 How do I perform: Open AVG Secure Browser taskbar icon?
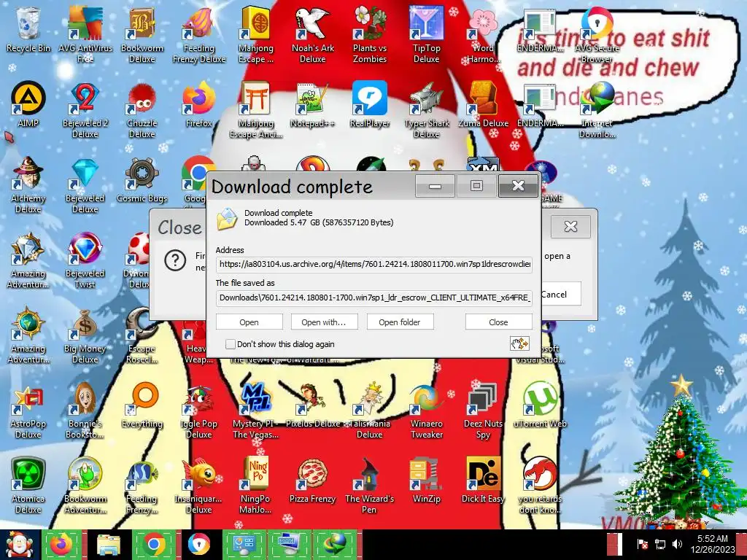pos(200,545)
